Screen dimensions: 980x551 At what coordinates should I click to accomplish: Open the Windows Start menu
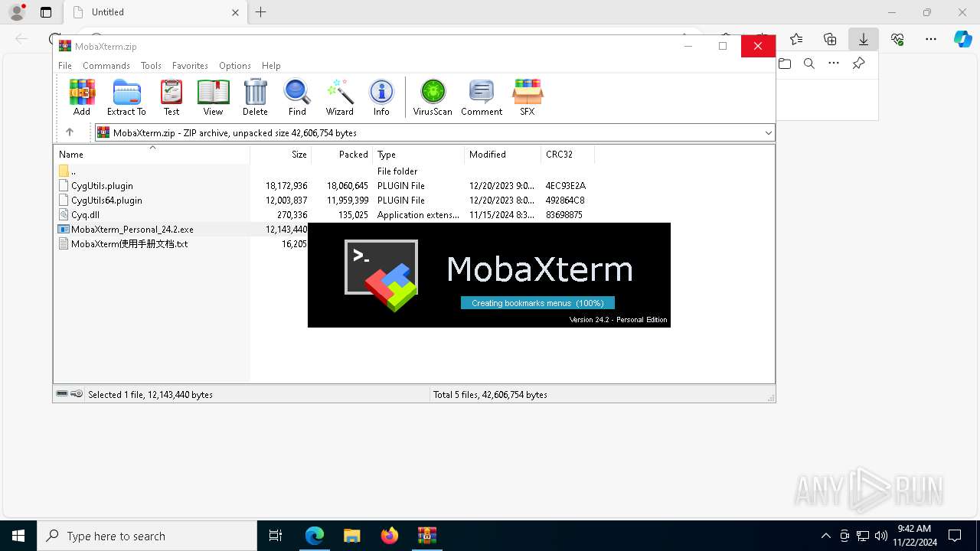point(18,536)
